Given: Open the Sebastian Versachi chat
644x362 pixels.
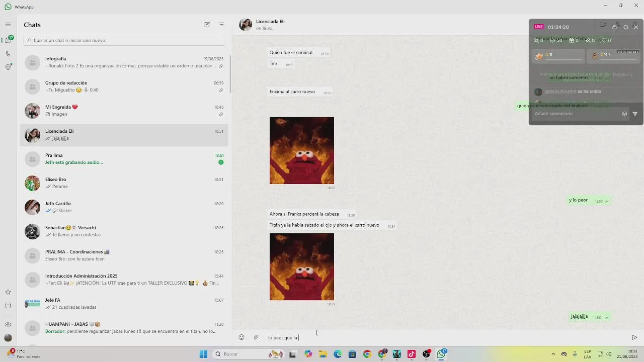Looking at the screenshot, I should 124,231.
